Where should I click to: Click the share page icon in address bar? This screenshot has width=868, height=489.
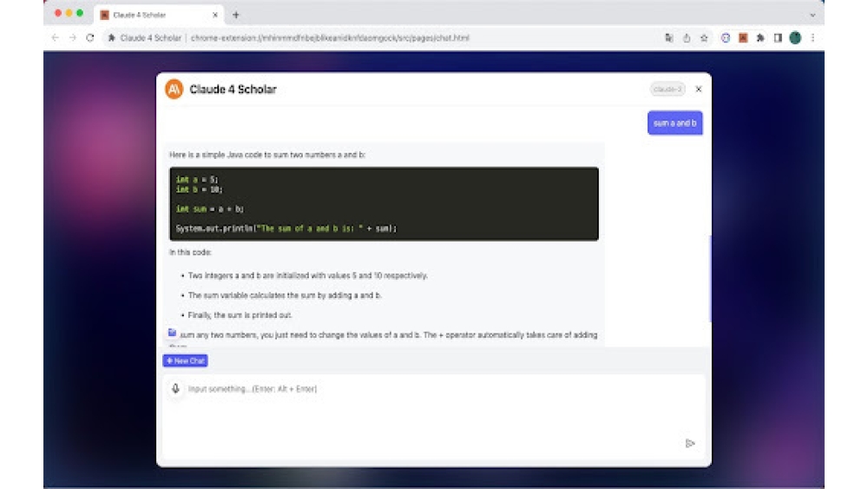pyautogui.click(x=687, y=37)
